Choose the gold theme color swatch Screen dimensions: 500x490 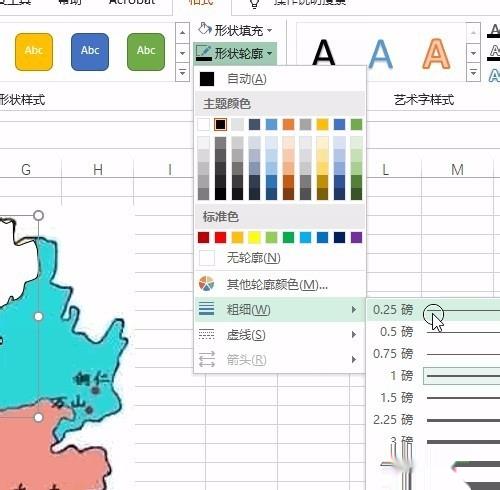pyautogui.click(x=322, y=125)
